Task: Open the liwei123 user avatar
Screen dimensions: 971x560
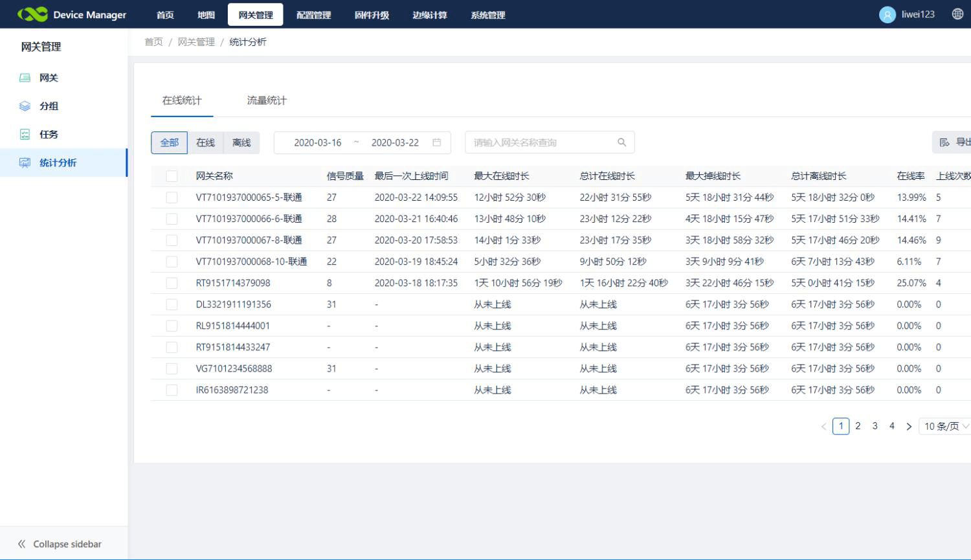Action: [x=887, y=14]
